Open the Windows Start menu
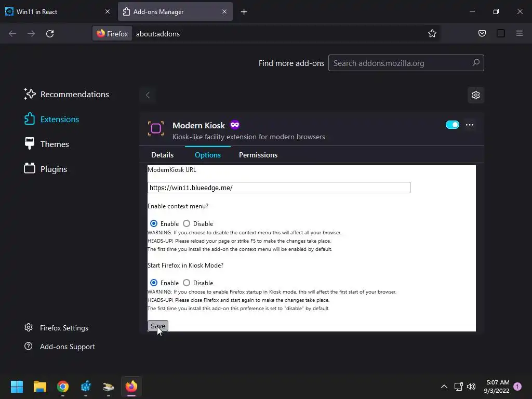Screen dimensions: 532x399 coord(17,387)
